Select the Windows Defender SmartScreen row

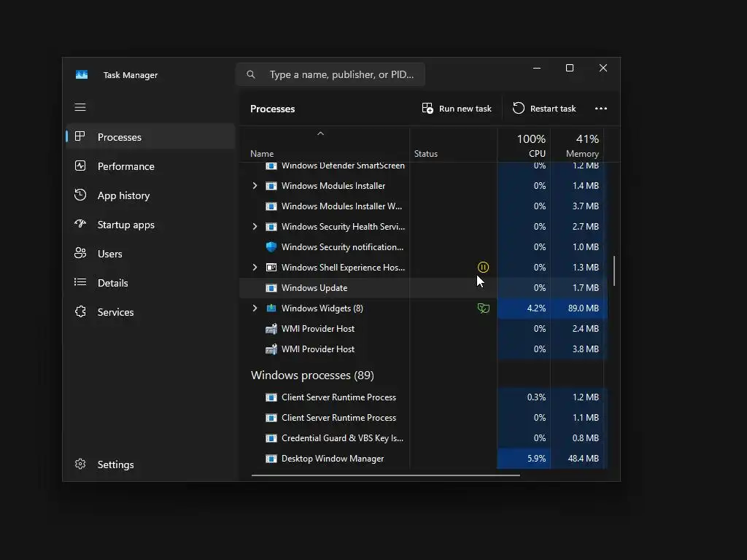(424, 166)
